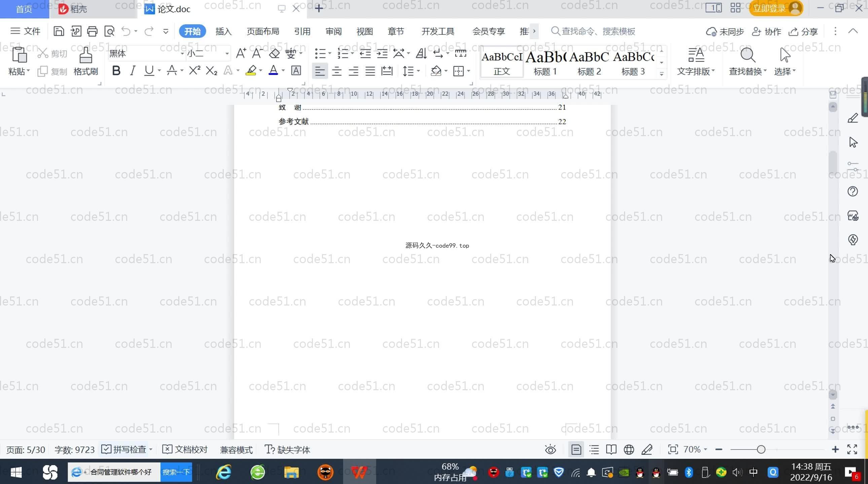Screen dimensions: 868x484
Task: Expand the styles gallery
Action: (661, 74)
